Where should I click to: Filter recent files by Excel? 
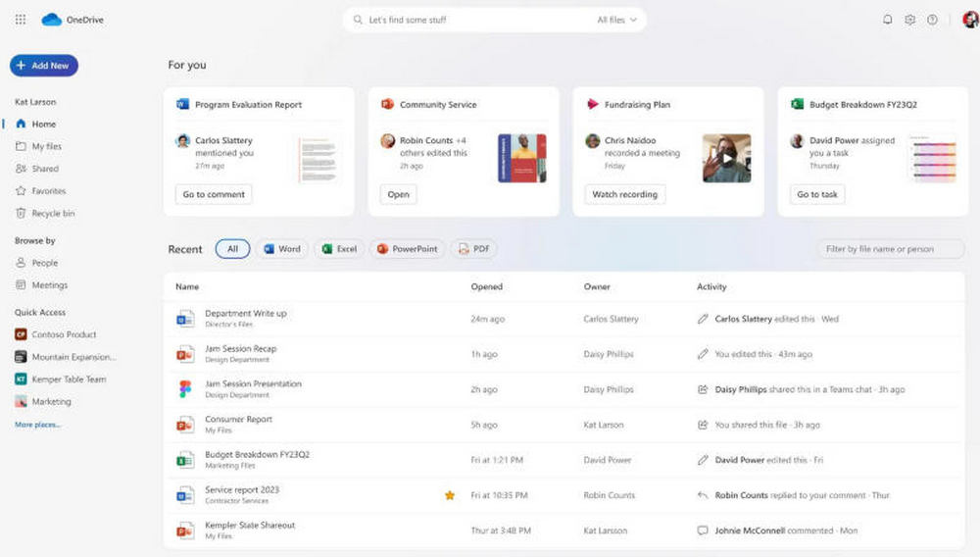click(x=339, y=249)
